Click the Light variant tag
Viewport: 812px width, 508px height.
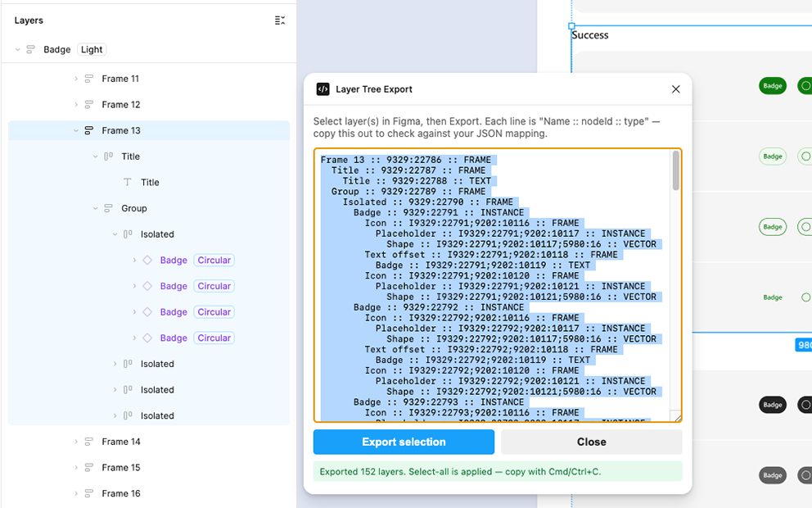[92, 50]
